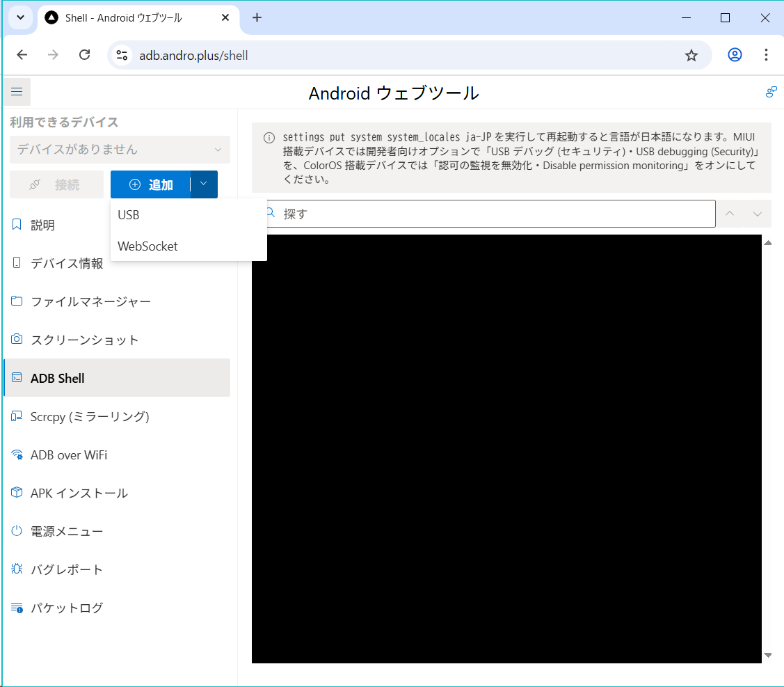Screen dimensions: 784x687
Task: Click the packet log icon
Action: click(17, 608)
